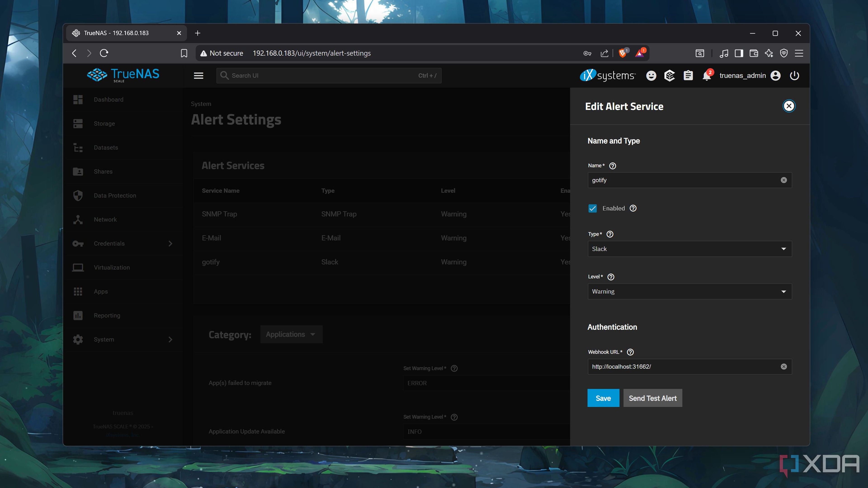Viewport: 868px width, 488px height.
Task: Clear the Webhook URL field
Action: (x=783, y=366)
